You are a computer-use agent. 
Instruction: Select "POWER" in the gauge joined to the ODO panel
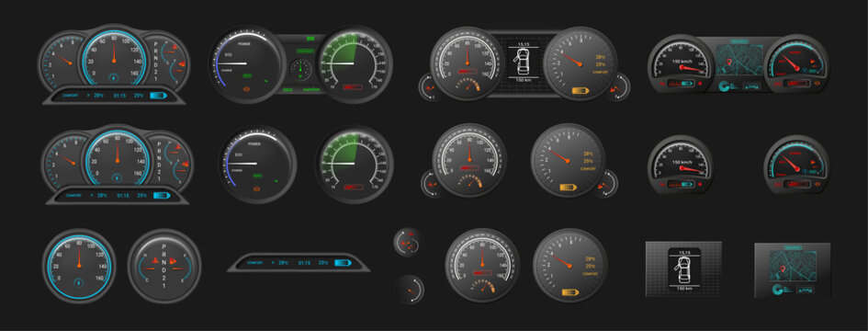(x=243, y=43)
